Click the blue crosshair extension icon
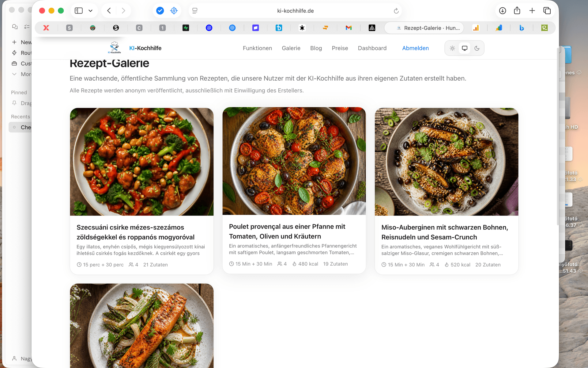Screen dimensions: 588x368 174,11
